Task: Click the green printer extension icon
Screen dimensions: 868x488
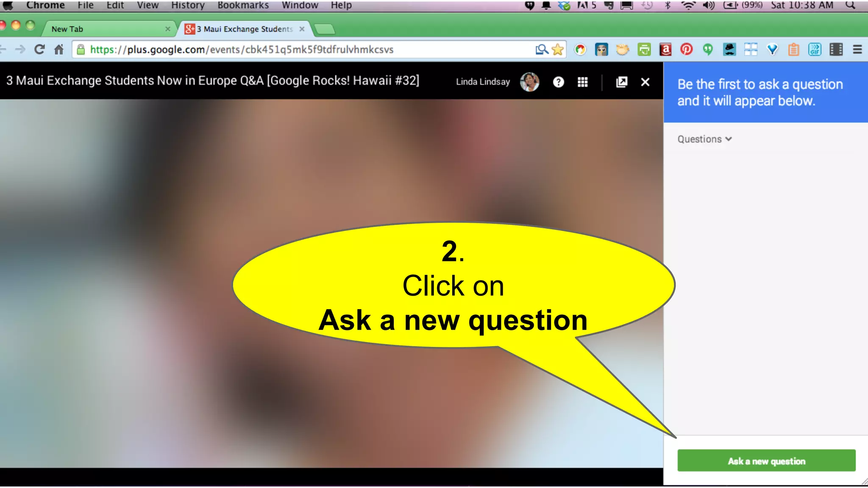Action: pos(644,50)
